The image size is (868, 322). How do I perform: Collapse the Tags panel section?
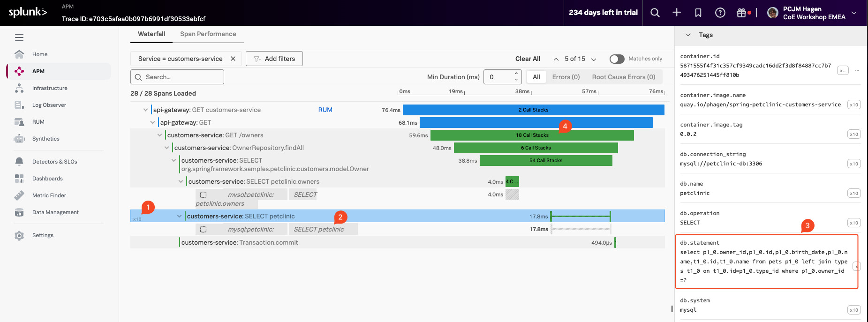coord(688,35)
